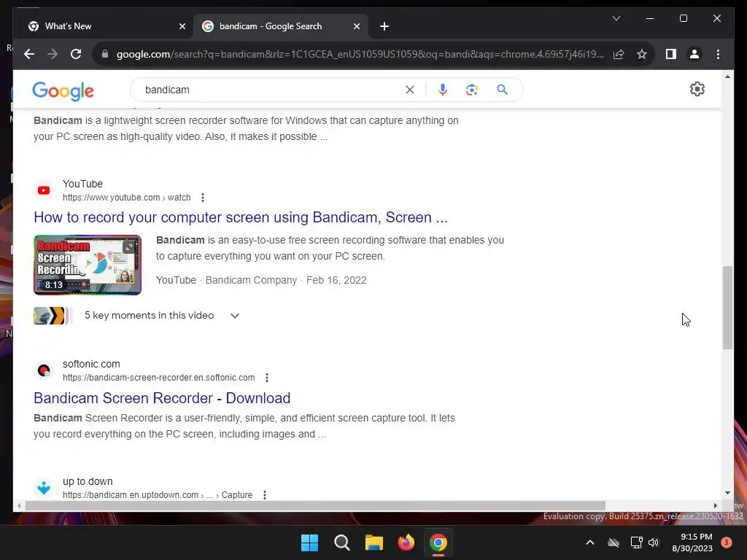
Task: Click Chrome icon in taskbar
Action: click(438, 542)
